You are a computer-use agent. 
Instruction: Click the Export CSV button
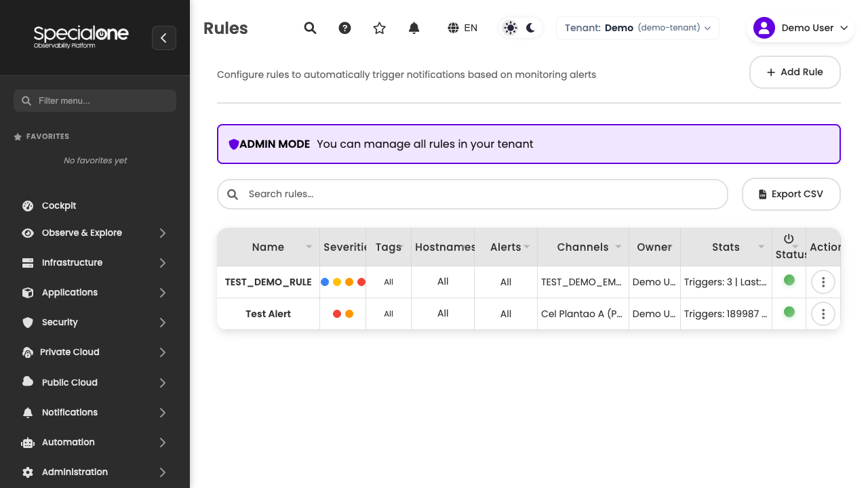[x=791, y=194]
